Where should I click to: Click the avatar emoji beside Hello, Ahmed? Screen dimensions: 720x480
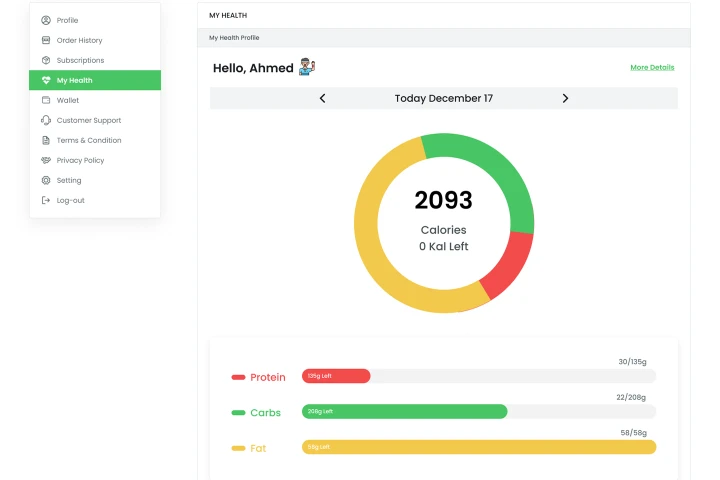coord(307,67)
